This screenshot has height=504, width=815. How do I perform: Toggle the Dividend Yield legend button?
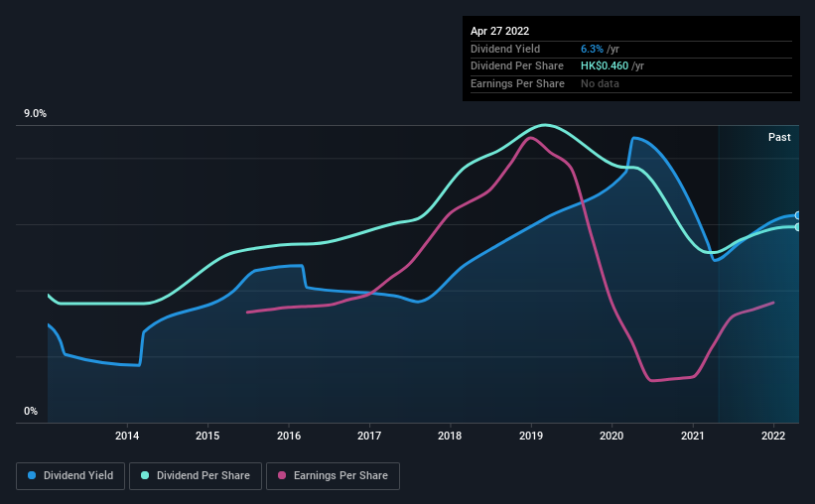coord(70,475)
